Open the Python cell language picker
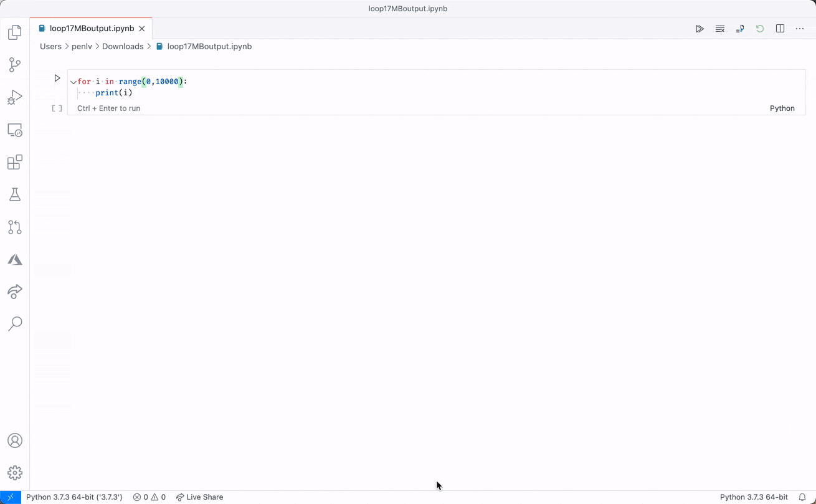Screen dimensions: 816x504 (782, 108)
